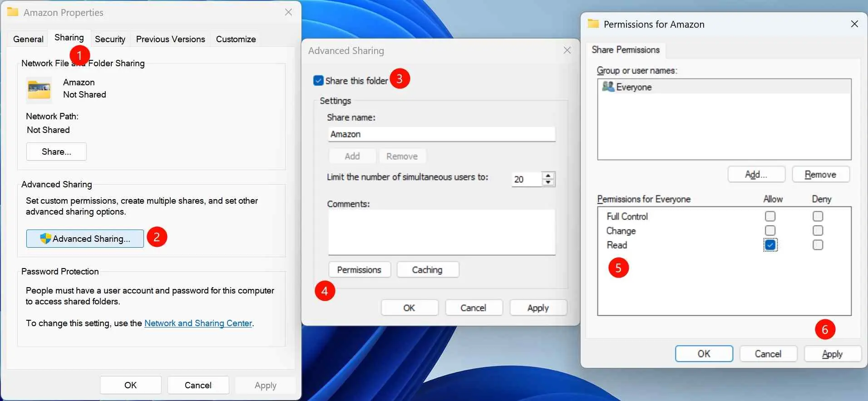Viewport: 868px width, 401px height.
Task: Click Cancel in Permissions for Amazon
Action: coord(768,354)
